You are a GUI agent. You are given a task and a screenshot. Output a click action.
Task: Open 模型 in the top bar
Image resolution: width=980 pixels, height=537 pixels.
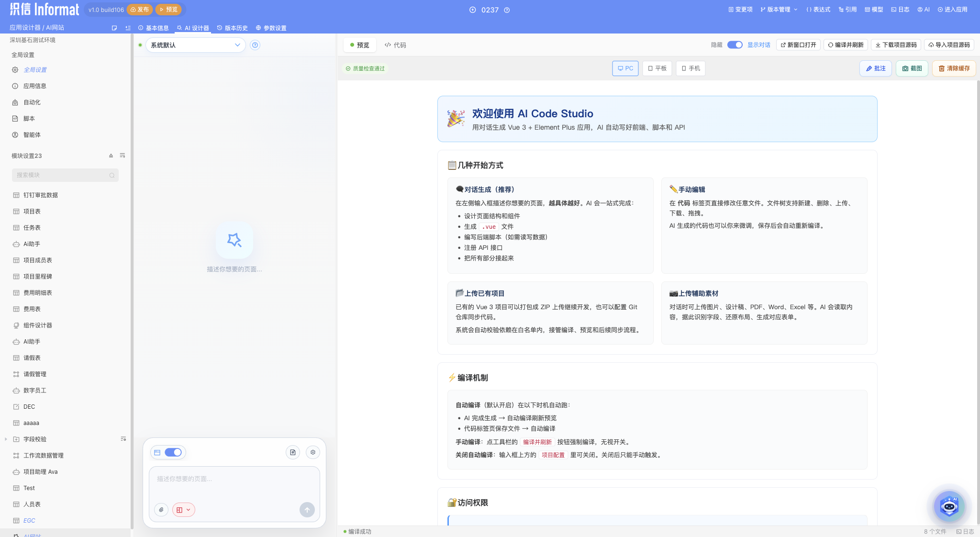pyautogui.click(x=874, y=10)
